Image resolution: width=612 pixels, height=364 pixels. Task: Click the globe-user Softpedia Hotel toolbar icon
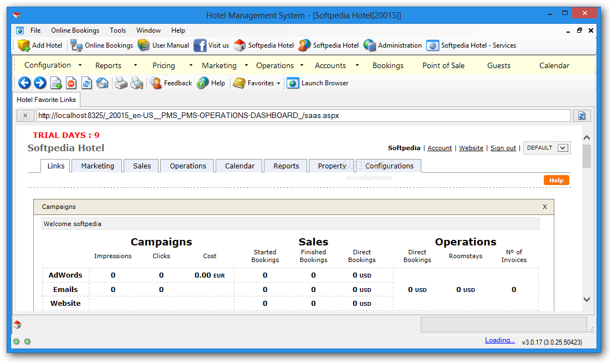point(304,45)
